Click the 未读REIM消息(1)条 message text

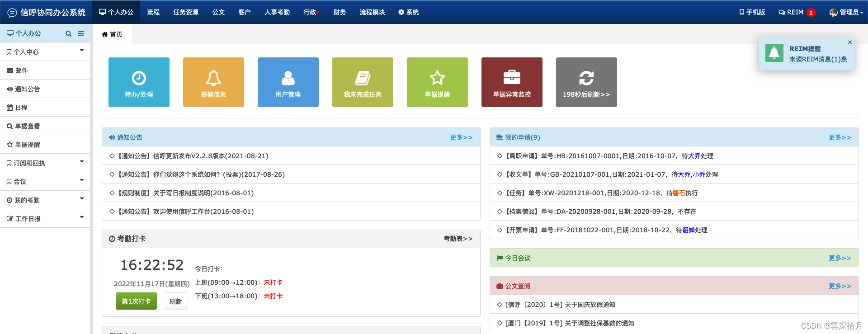pyautogui.click(x=818, y=59)
